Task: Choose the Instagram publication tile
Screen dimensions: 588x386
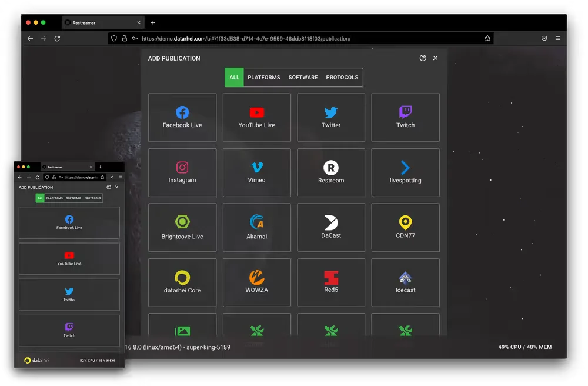Action: click(x=182, y=172)
